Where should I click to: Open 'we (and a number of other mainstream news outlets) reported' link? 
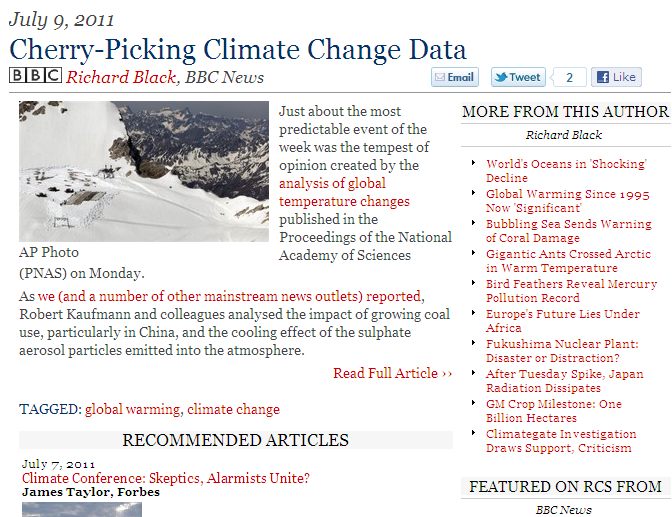pos(229,296)
